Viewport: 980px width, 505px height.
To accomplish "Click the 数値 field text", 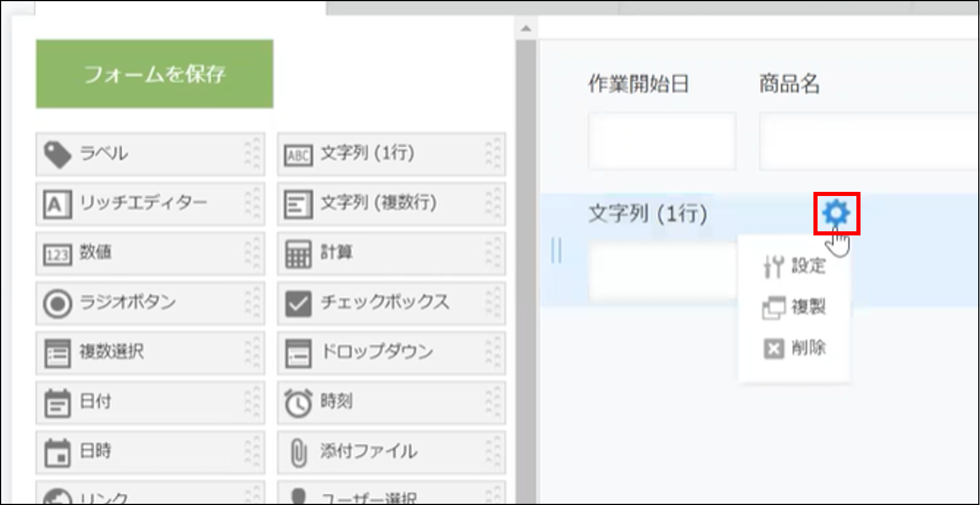I will pos(95,252).
